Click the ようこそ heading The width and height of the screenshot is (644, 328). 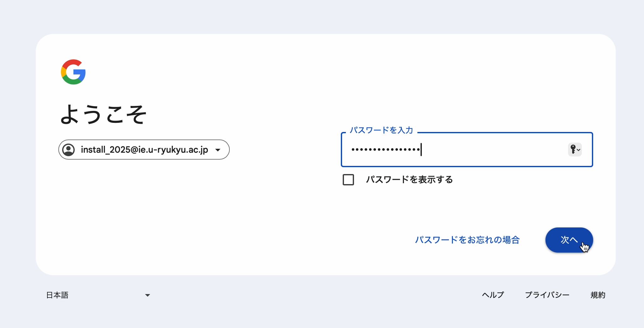104,114
